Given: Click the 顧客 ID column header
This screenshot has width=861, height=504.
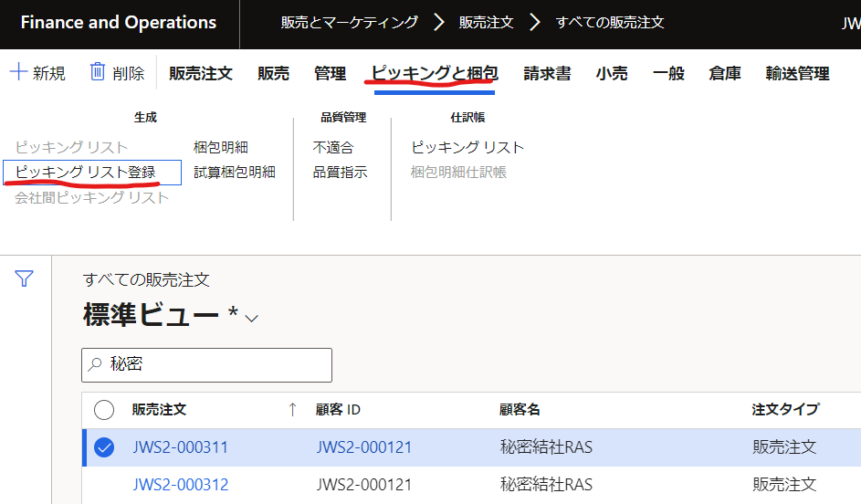Looking at the screenshot, I should coord(338,410).
